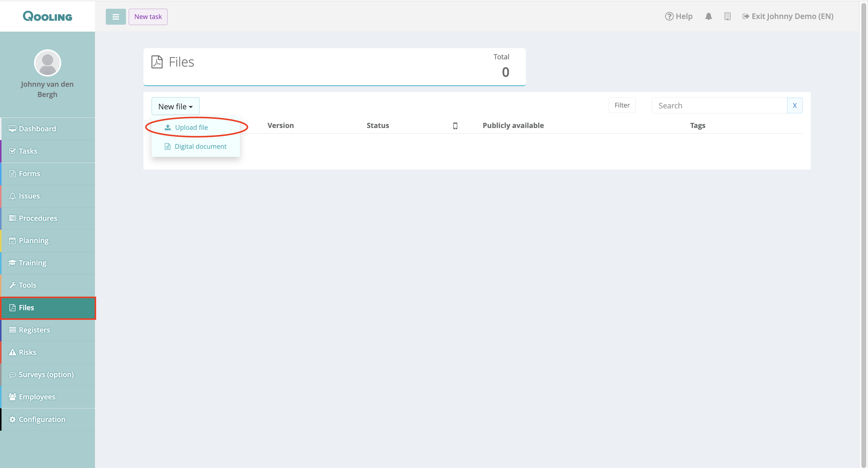Viewport: 868px width, 468px height.
Task: Select Upload file from dropdown menu
Action: click(191, 127)
